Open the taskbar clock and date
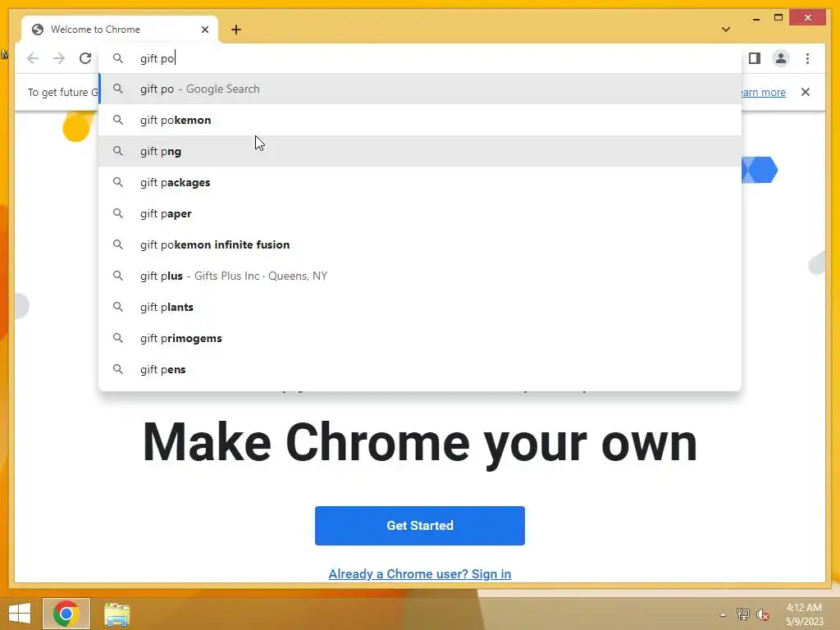Screen dimensions: 840x630 click(x=804, y=614)
